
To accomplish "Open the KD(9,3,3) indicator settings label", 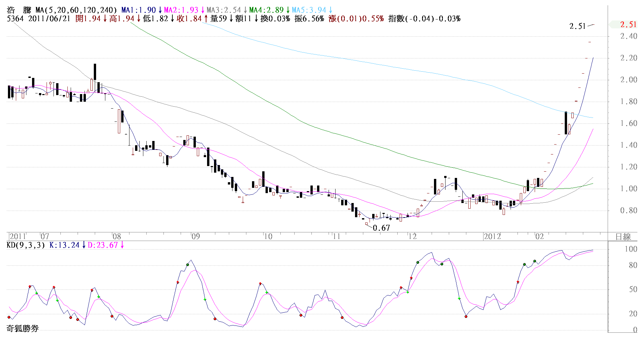I will click(x=26, y=245).
